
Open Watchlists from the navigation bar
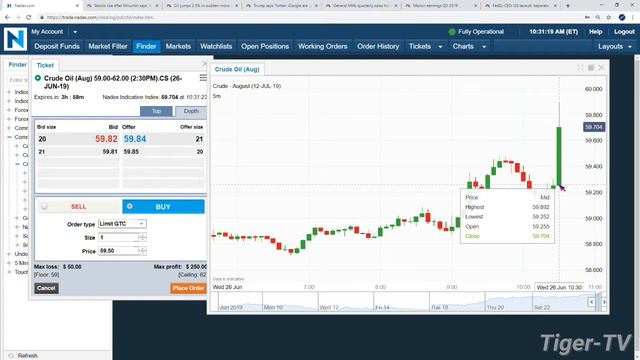tap(216, 47)
